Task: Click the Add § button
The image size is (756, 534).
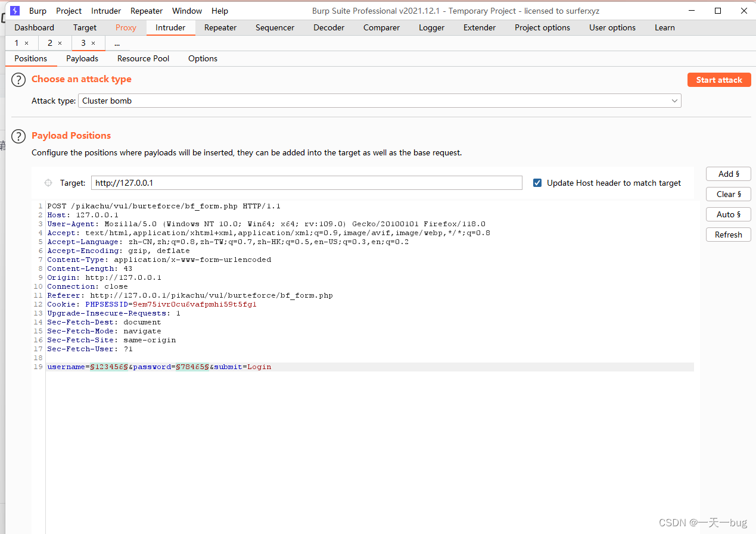Action: 729,174
